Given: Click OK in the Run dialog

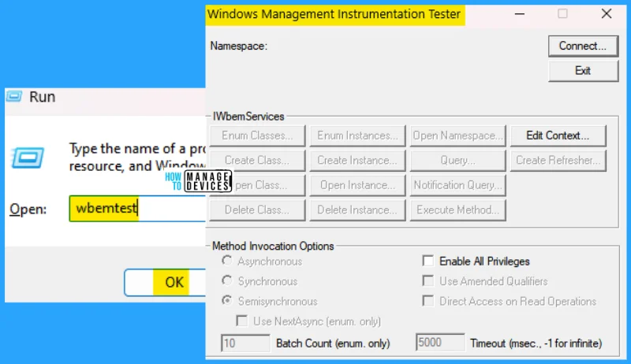Looking at the screenshot, I should [165, 282].
